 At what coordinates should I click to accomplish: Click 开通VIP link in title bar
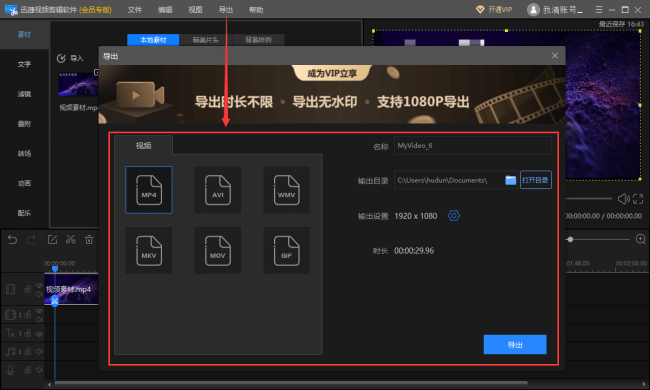[500, 9]
